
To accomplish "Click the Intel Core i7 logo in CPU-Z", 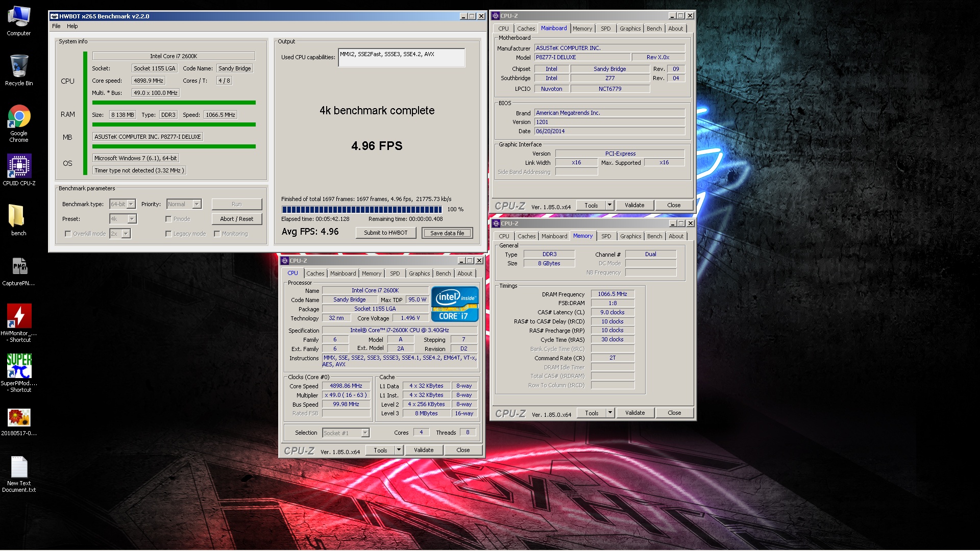I will click(455, 304).
